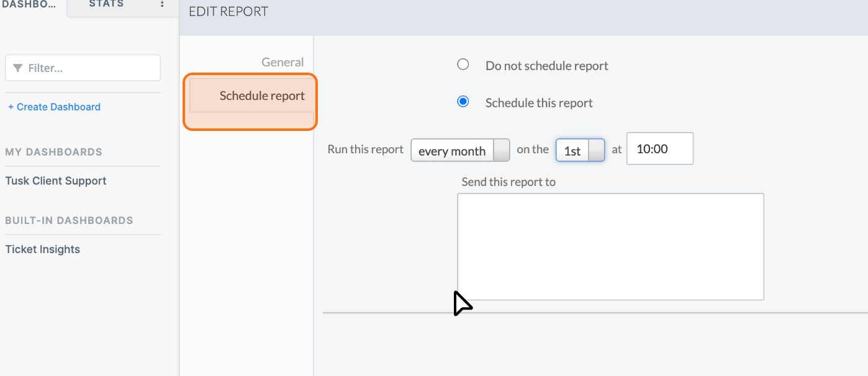Click the MY DASHBOARDS heading
Screen dimensions: 868x376
click(53, 152)
